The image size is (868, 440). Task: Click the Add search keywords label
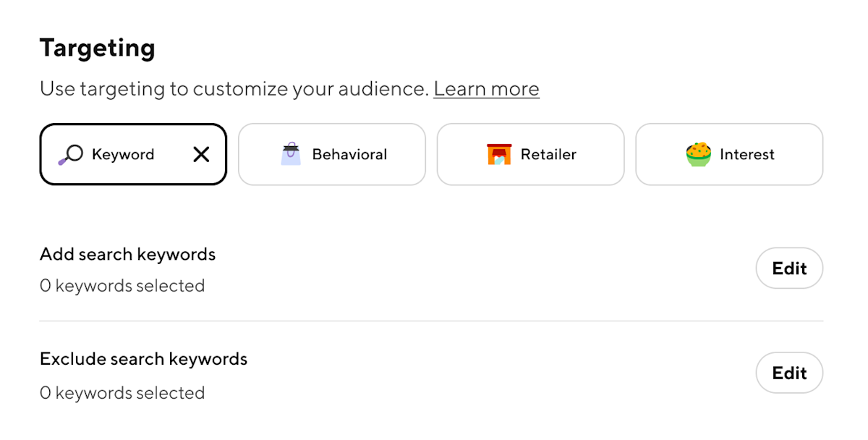pos(127,254)
